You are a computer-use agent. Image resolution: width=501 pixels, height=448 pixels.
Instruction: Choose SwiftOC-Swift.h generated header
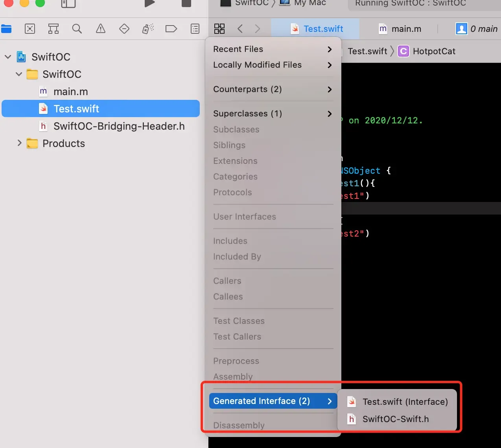(x=395, y=419)
